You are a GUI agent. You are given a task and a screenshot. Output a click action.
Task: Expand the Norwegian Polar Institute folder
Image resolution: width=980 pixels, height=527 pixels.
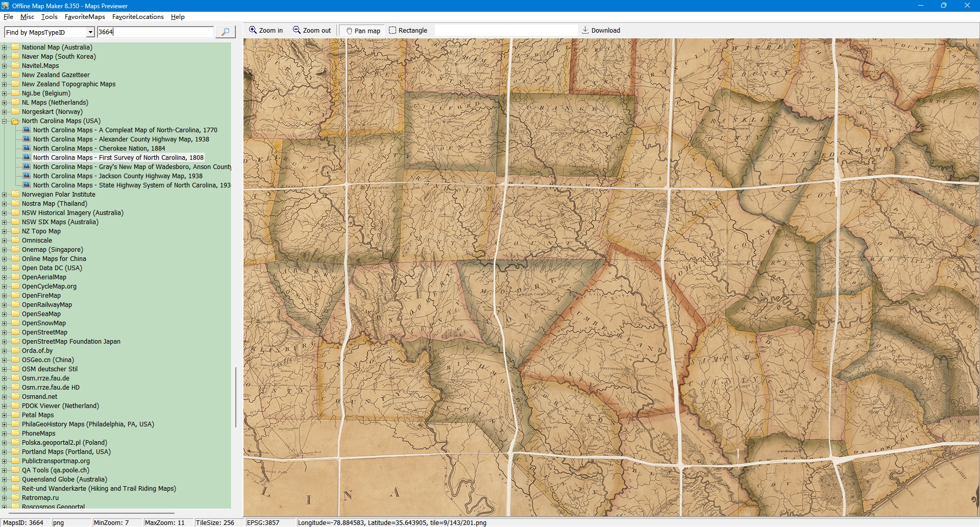pyautogui.click(x=5, y=195)
